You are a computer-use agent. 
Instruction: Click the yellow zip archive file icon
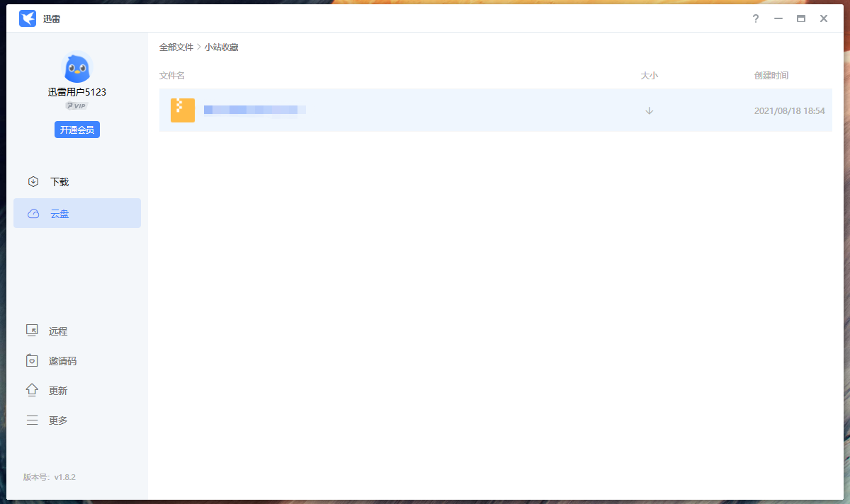[183, 110]
